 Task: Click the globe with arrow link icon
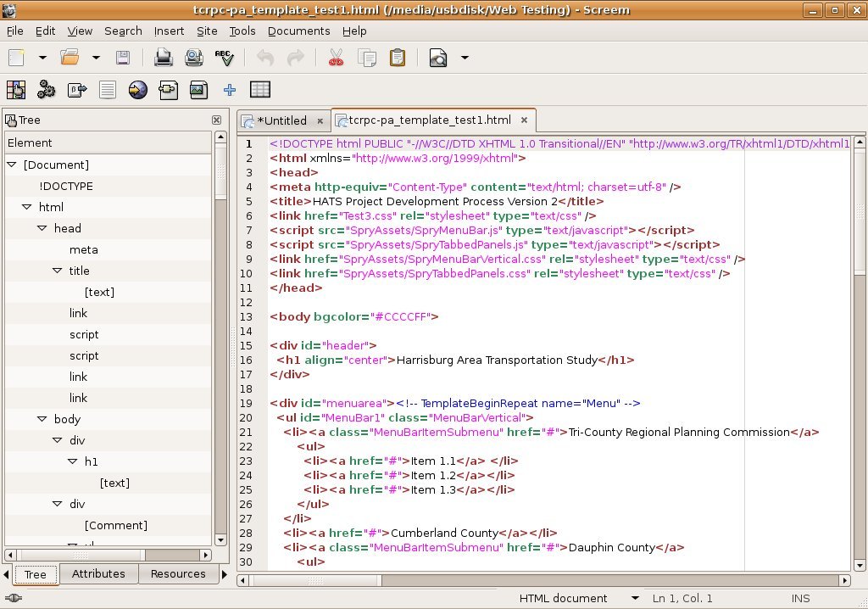[138, 89]
